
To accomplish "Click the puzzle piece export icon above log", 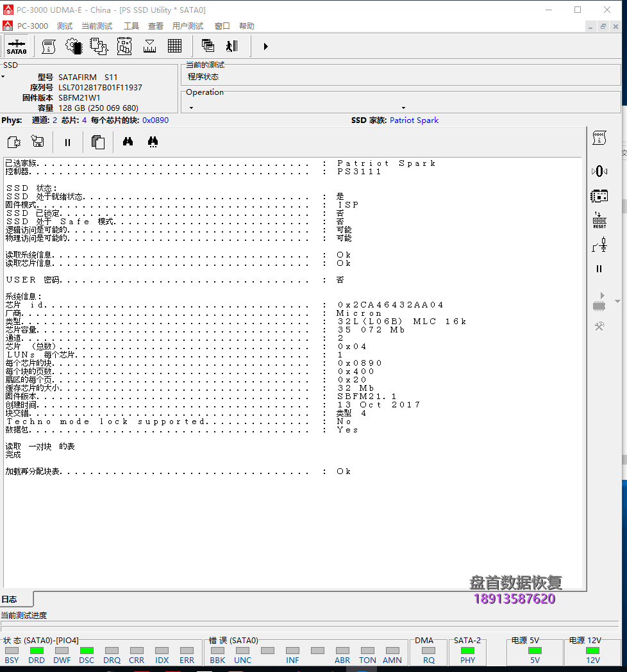I will coord(13,142).
